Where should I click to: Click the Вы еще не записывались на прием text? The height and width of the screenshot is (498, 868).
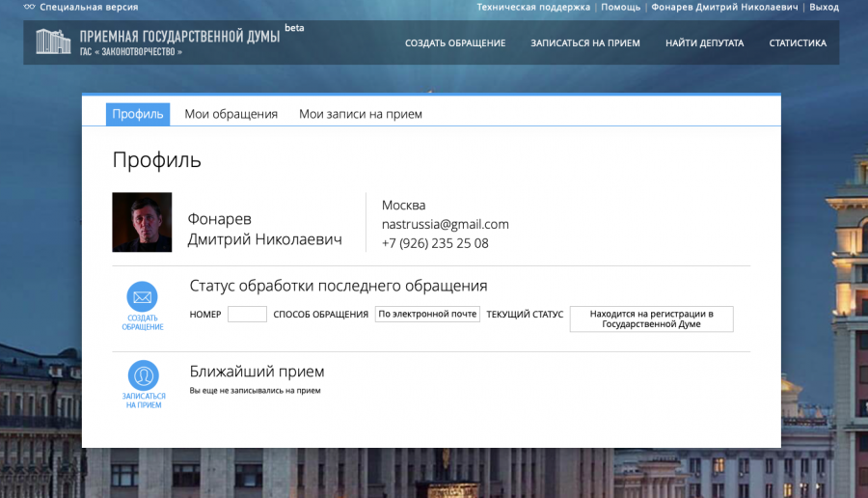[x=255, y=391]
